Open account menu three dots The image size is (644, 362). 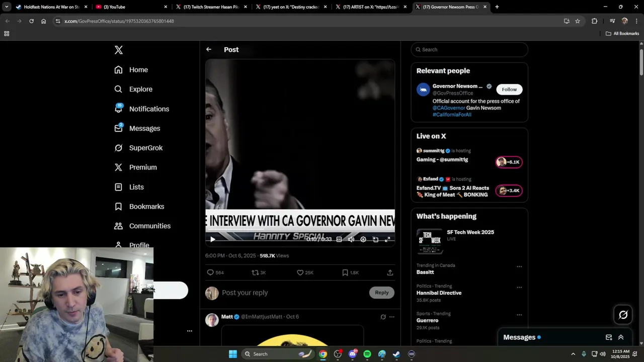tap(190, 331)
